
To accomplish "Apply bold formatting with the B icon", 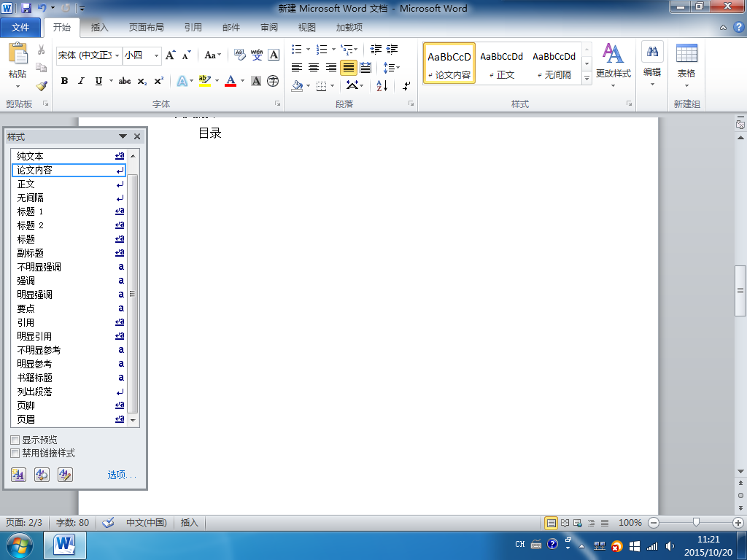I will [64, 81].
